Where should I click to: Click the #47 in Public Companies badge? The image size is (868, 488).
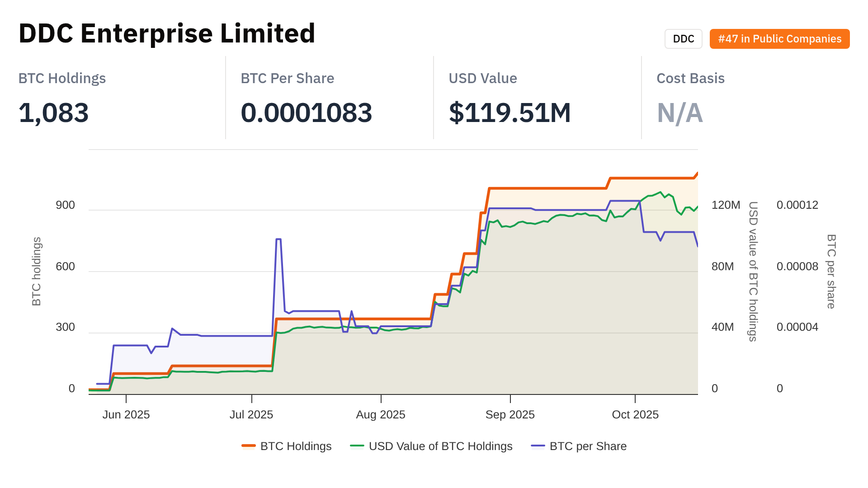(x=779, y=39)
